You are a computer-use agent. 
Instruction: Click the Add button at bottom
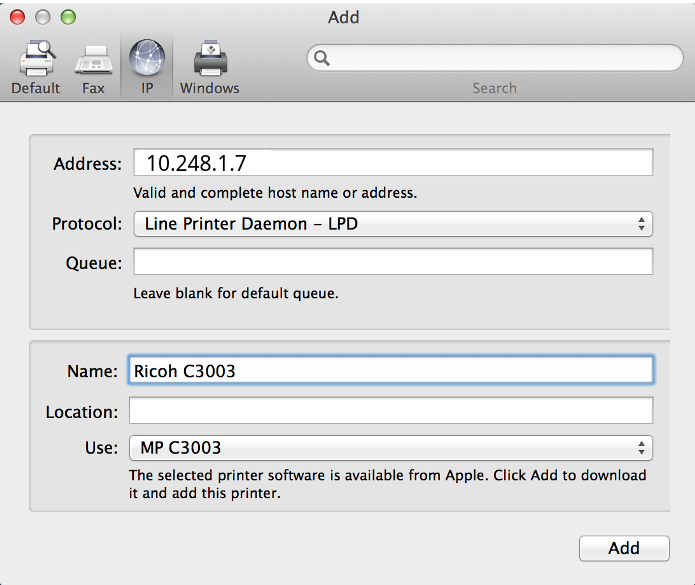click(x=624, y=548)
